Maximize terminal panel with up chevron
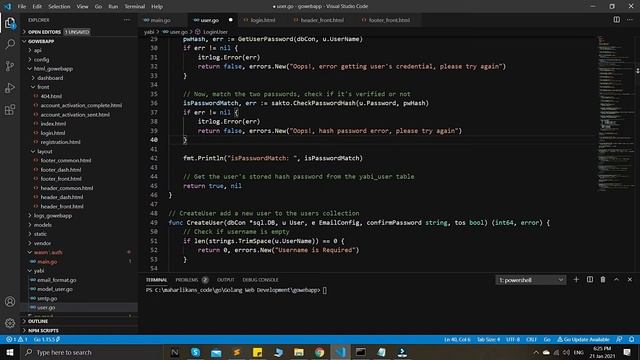Image resolution: width=640 pixels, height=360 pixels. (616, 280)
